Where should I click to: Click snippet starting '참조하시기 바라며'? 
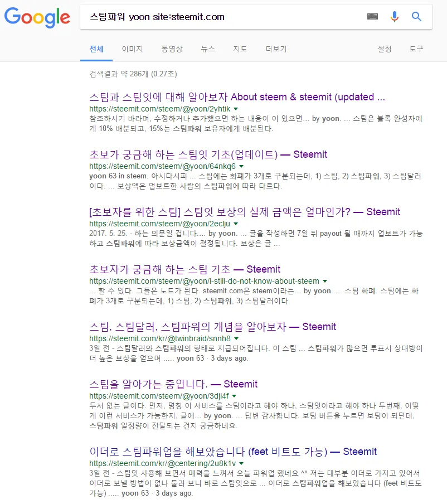click(x=256, y=124)
